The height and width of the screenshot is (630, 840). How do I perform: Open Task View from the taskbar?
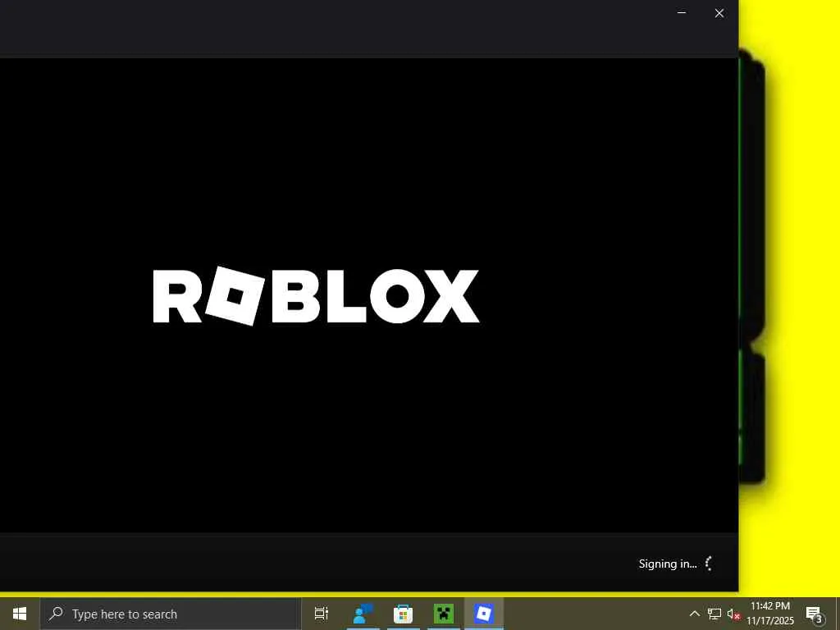(x=322, y=614)
